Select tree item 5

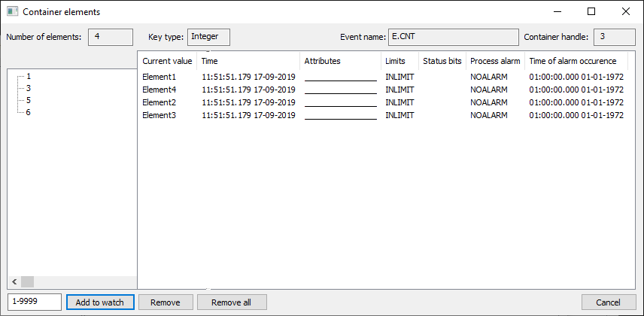pyautogui.click(x=29, y=100)
